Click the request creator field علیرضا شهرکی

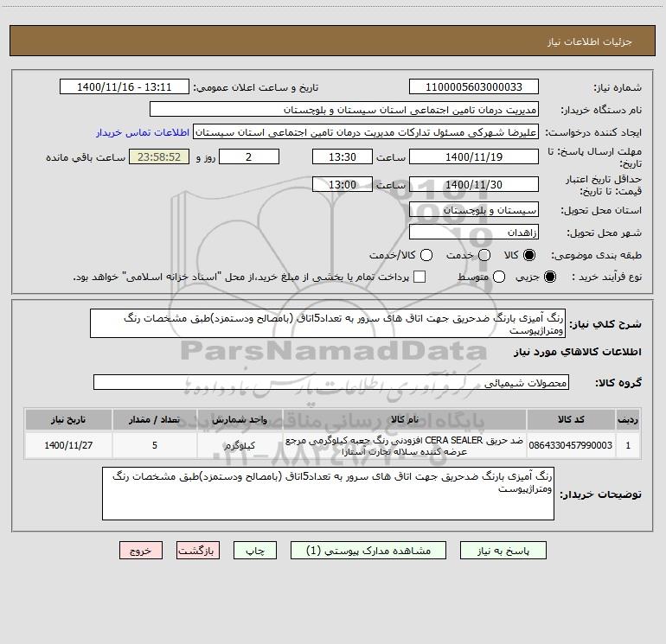[366, 131]
